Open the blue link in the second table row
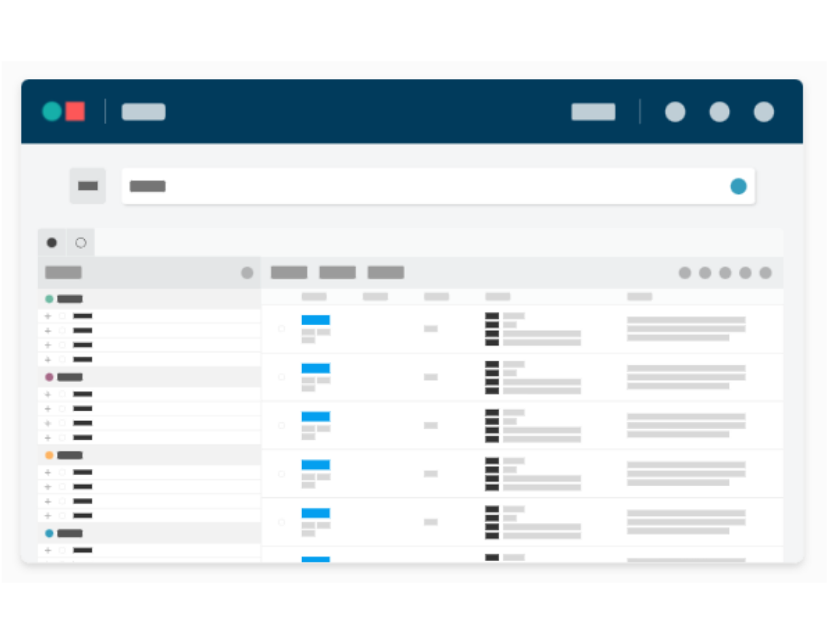This screenshot has height=644, width=828. point(316,369)
